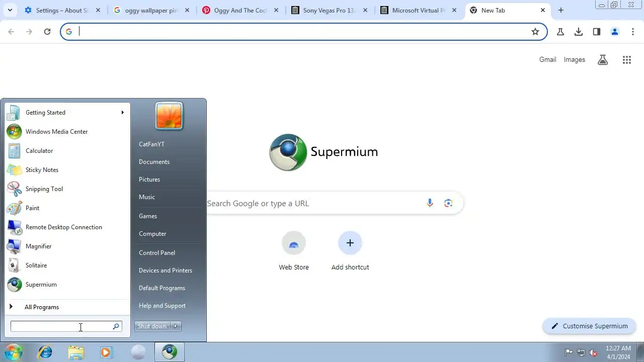Viewport: 644px width, 362px height.
Task: Click the Shut down button
Action: click(x=152, y=326)
